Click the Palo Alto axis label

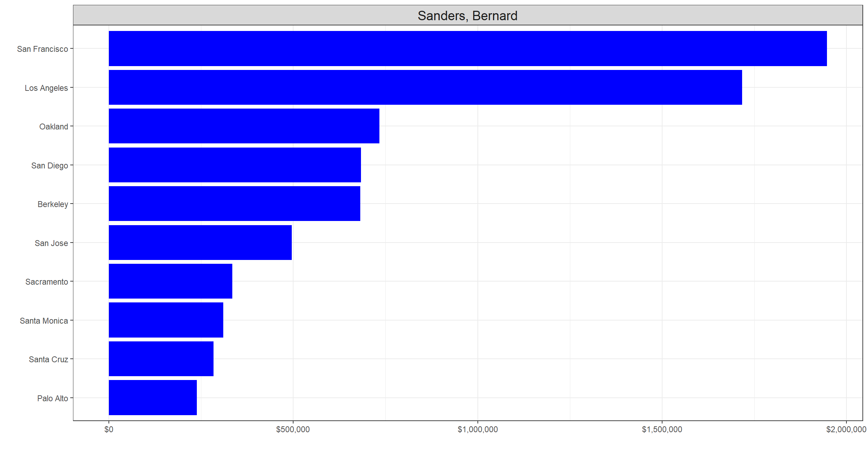[x=53, y=398]
